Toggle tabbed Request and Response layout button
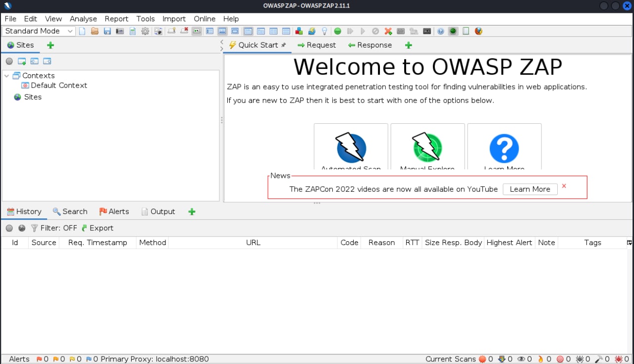This screenshot has height=364, width=634. pyautogui.click(x=248, y=31)
